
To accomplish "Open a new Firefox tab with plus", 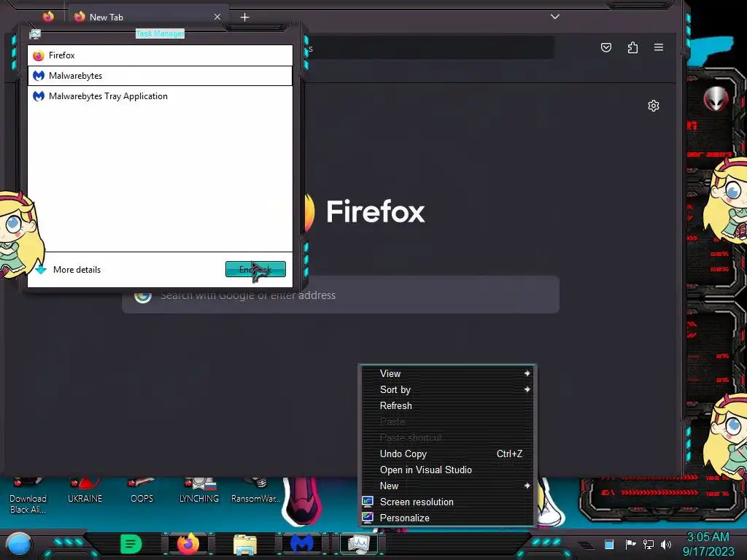I will coord(245,17).
